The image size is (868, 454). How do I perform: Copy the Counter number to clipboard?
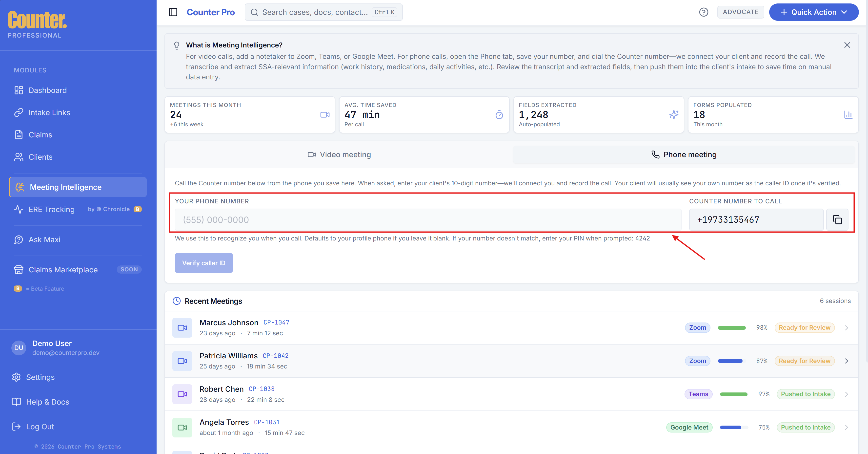point(837,220)
